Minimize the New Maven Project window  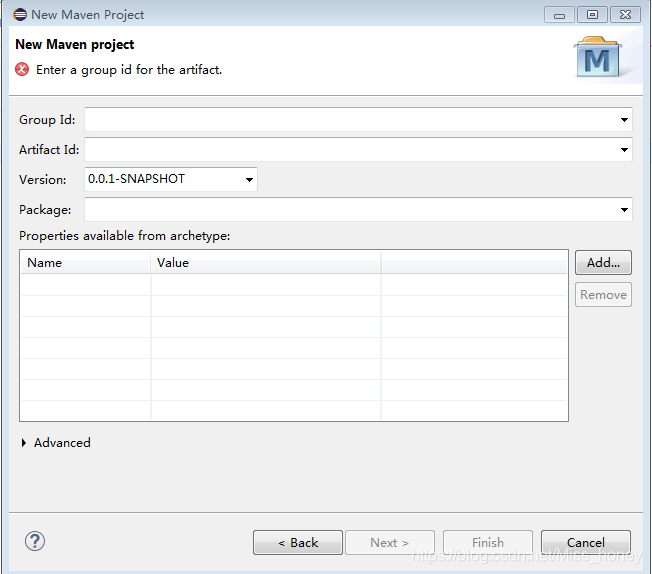(559, 15)
